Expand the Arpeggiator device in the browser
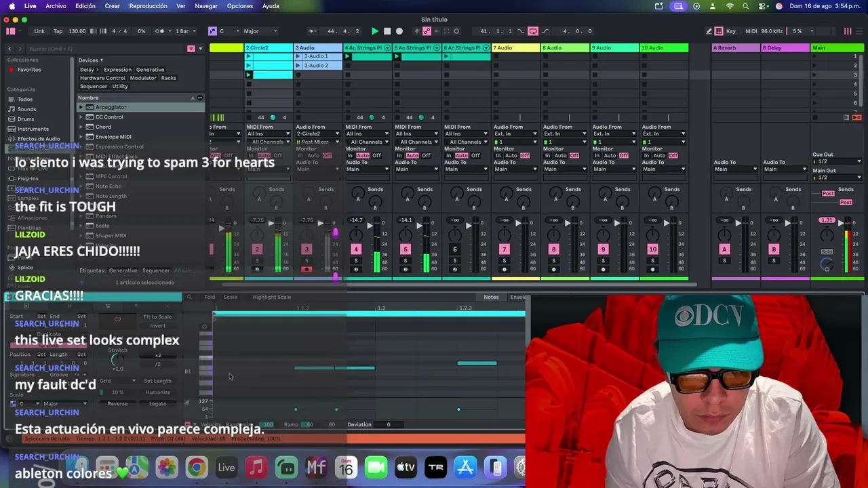 (x=81, y=107)
